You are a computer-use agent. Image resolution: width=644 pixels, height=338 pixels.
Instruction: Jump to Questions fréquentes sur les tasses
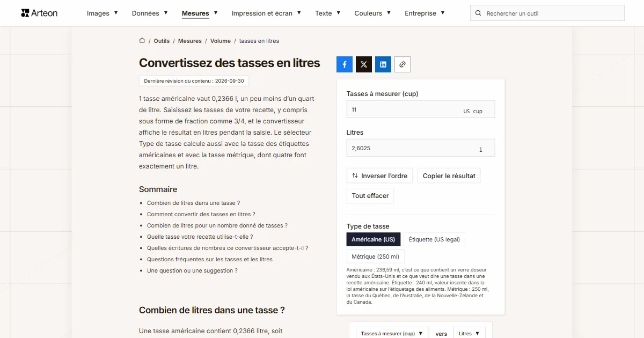click(x=210, y=259)
